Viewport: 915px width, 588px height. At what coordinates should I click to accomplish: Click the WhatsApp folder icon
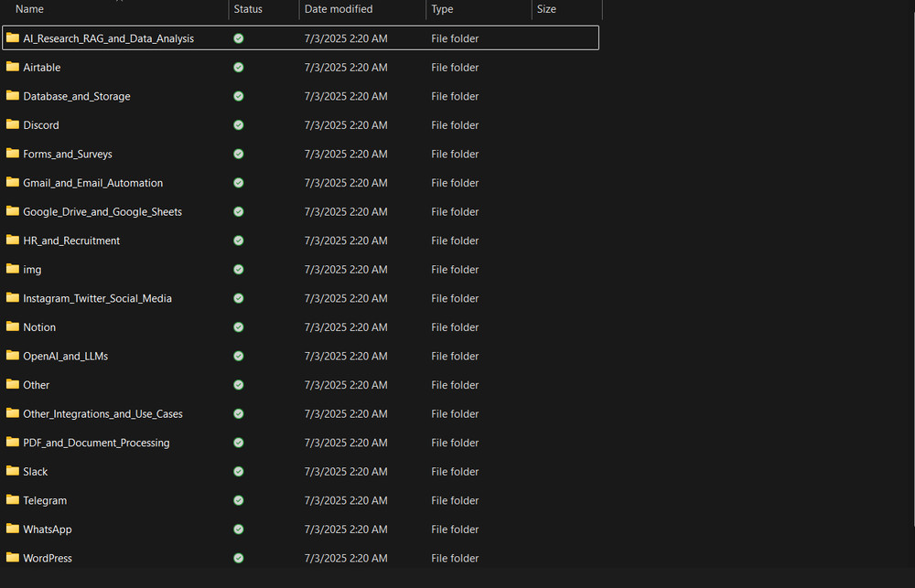tap(12, 529)
